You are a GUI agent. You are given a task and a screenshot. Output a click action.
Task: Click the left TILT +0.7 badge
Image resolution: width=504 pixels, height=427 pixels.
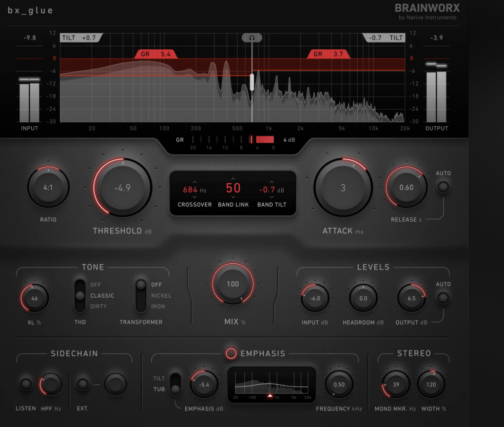coord(78,37)
